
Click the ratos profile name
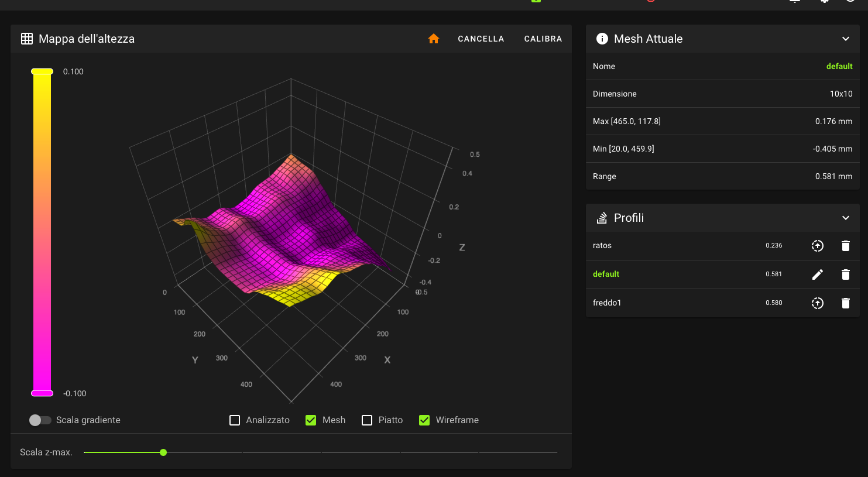tap(602, 246)
